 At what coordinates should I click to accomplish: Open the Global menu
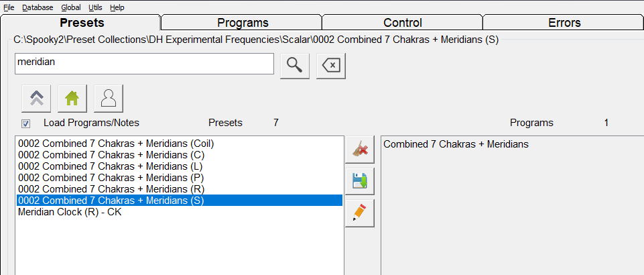[70, 7]
